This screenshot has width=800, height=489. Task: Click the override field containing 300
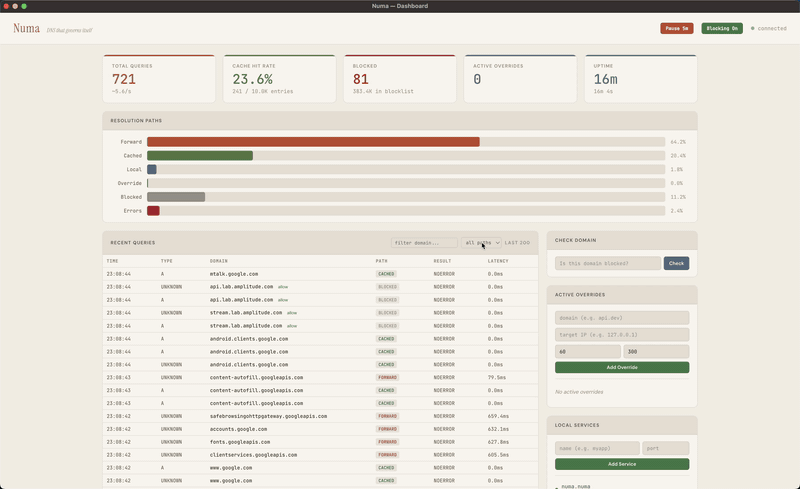[x=656, y=352]
